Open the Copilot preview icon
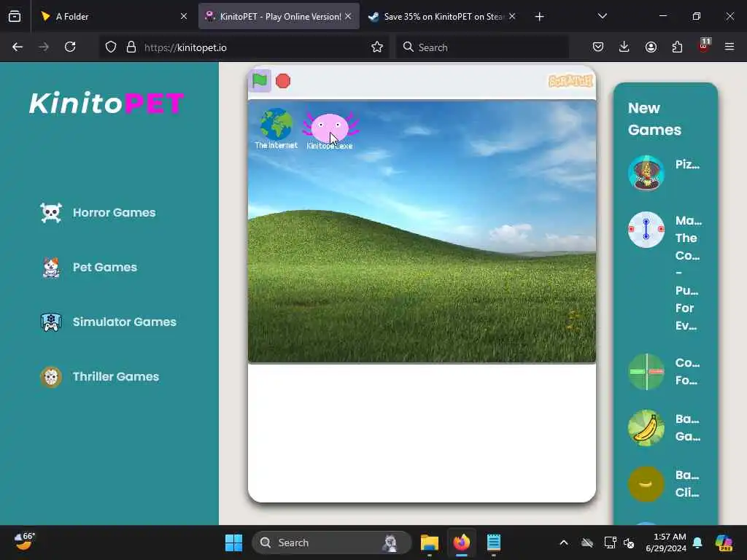 point(724,542)
